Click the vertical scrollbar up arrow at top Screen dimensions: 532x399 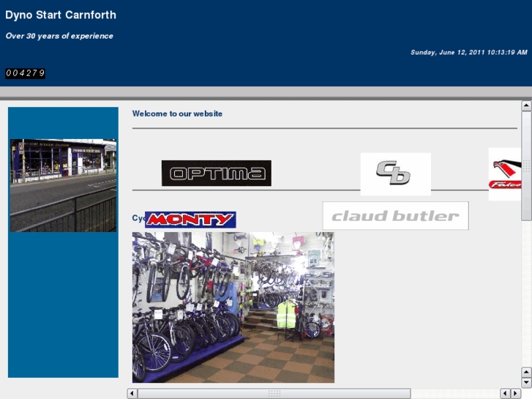click(x=526, y=105)
